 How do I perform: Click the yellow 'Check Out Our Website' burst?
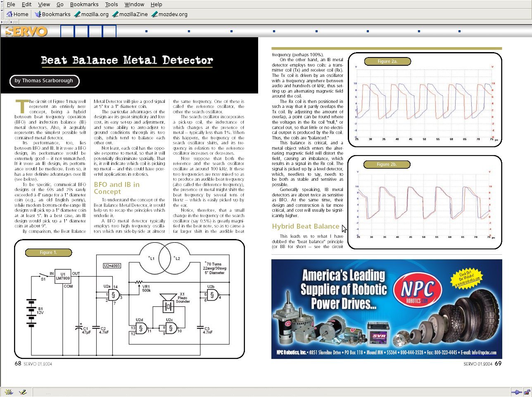466,280
